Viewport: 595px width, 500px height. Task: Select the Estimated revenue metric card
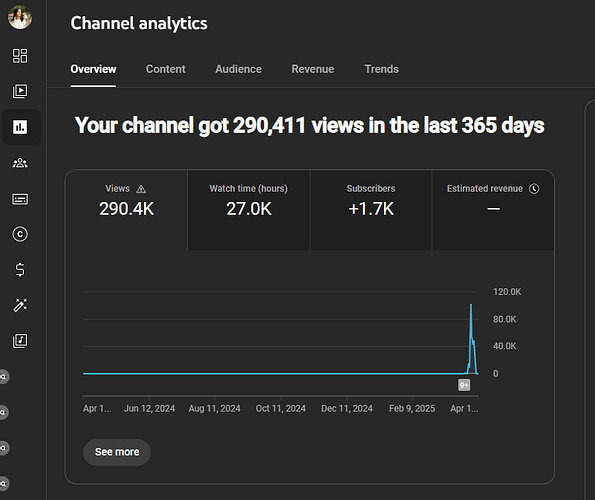[x=493, y=210]
